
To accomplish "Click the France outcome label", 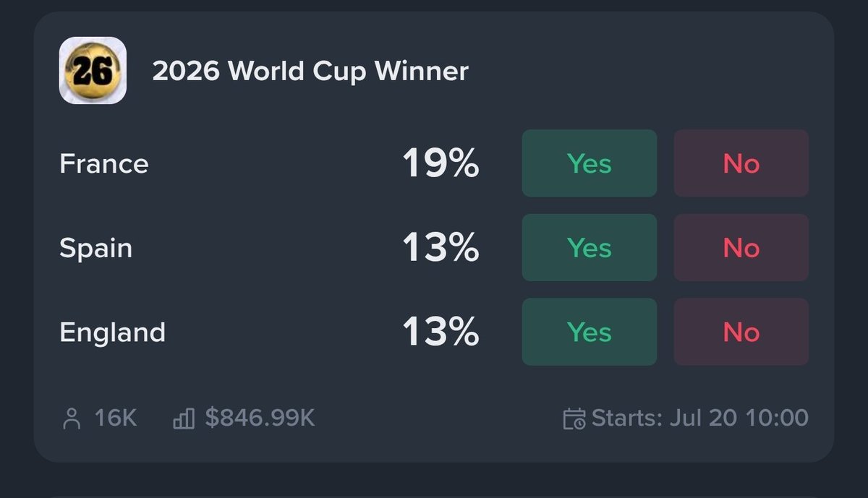I will point(104,164).
